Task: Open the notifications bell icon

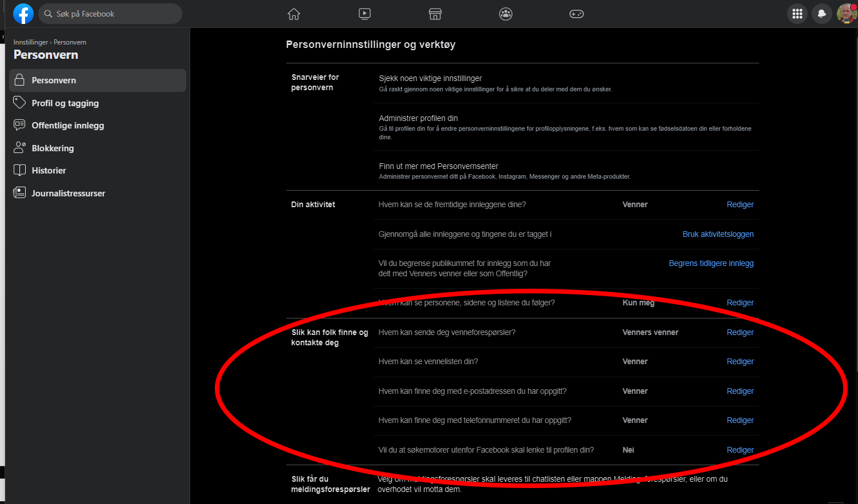Action: (821, 14)
